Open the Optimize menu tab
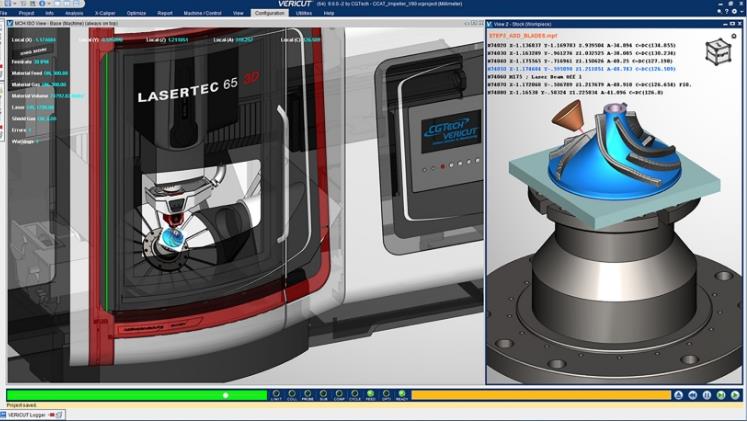Screen dimensions: 747x422 click(136, 13)
